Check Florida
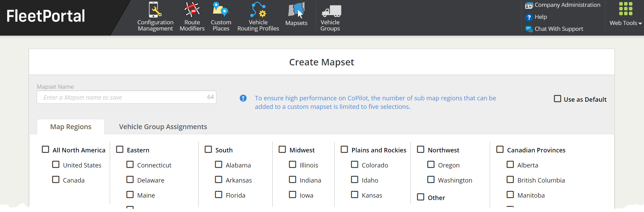Viewport: 644px width, 212px height. 218,195
